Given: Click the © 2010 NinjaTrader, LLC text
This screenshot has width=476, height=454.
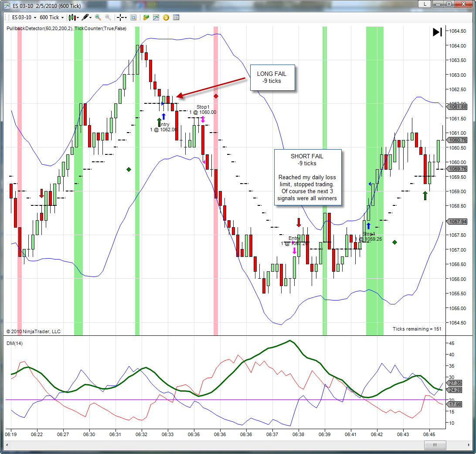Looking at the screenshot, I should click(34, 331).
